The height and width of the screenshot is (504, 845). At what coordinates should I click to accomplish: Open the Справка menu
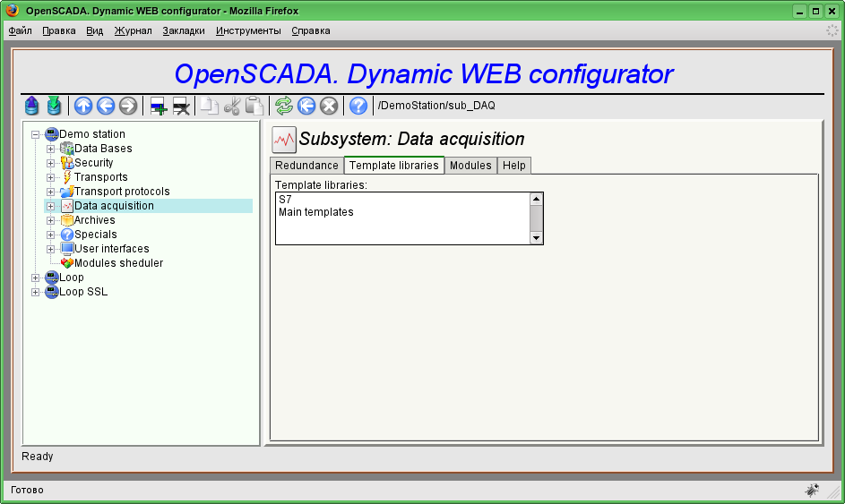tap(311, 30)
